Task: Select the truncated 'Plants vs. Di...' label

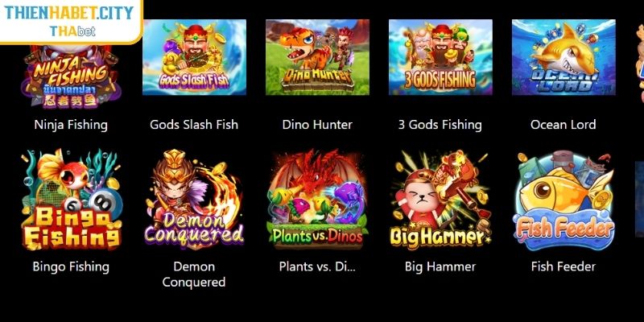Action: (x=317, y=266)
